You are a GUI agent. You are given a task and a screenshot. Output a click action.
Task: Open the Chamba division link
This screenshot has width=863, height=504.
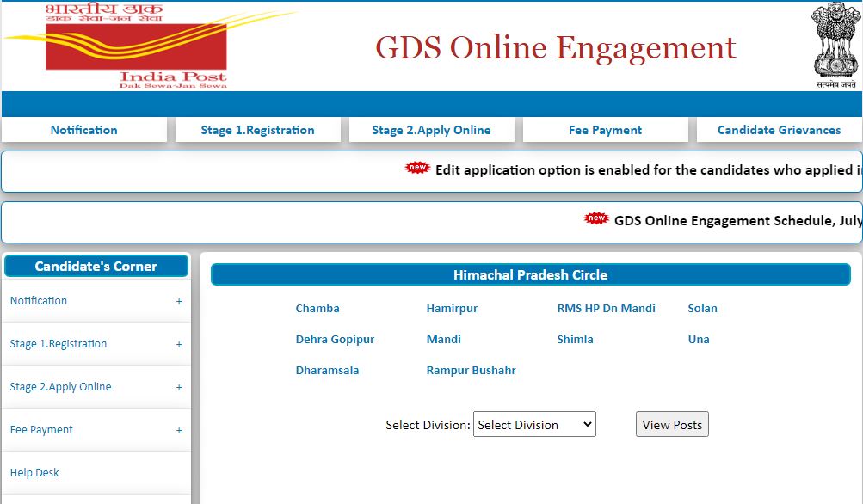click(x=317, y=308)
